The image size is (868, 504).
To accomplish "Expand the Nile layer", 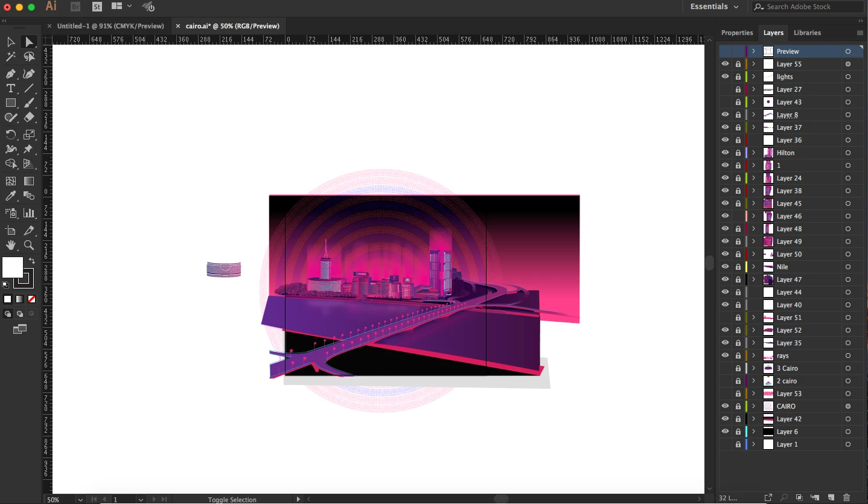I will pyautogui.click(x=753, y=267).
